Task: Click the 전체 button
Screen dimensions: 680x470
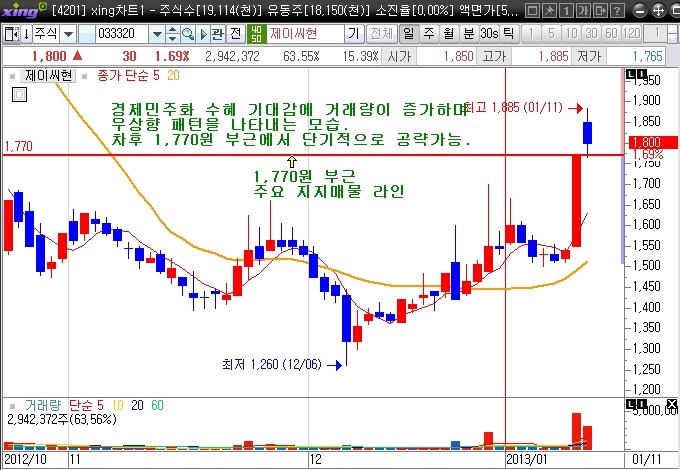Action: click(382, 34)
